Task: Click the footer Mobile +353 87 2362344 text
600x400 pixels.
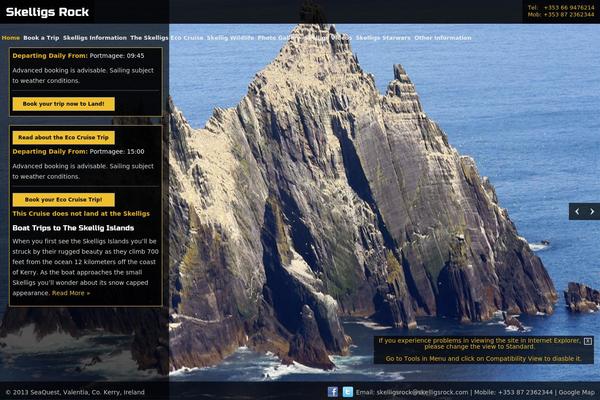Action: tap(513, 392)
